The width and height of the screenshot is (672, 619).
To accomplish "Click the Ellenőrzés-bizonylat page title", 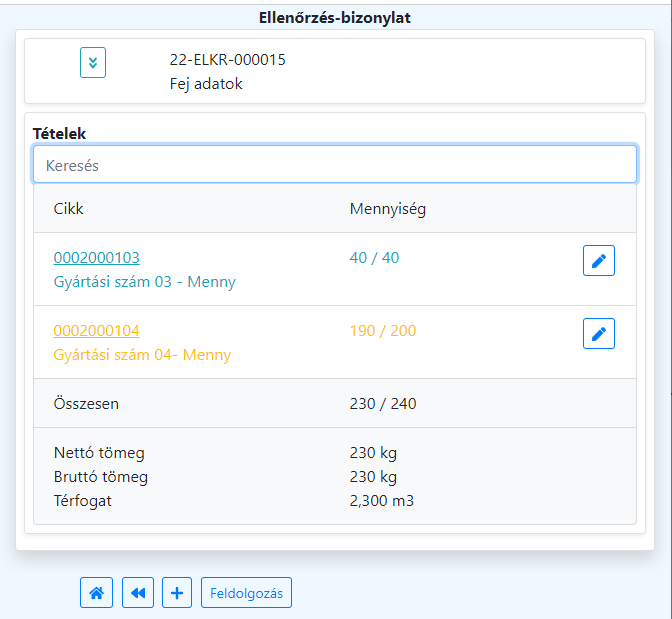I will (335, 17).
